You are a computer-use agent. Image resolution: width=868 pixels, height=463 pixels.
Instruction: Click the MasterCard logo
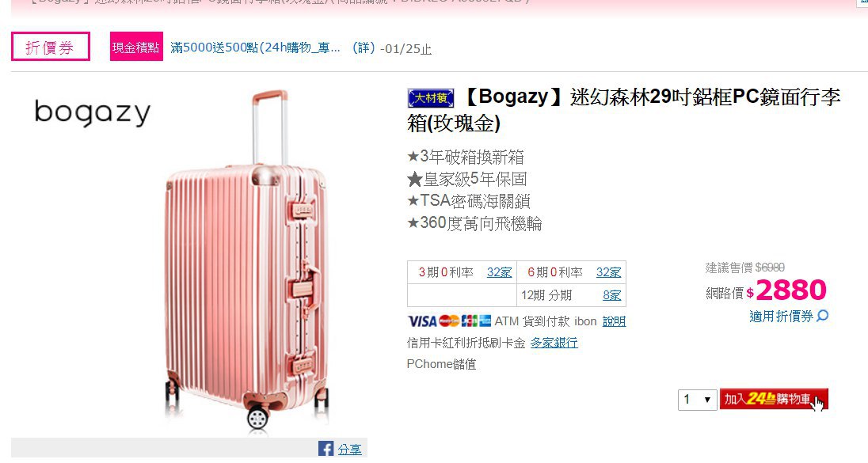pyautogui.click(x=449, y=321)
